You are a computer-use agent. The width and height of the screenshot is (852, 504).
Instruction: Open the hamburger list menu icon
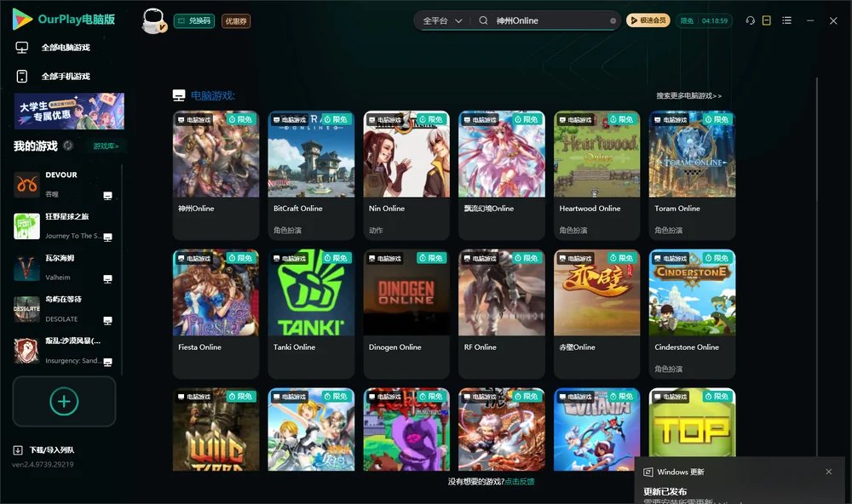pos(786,20)
